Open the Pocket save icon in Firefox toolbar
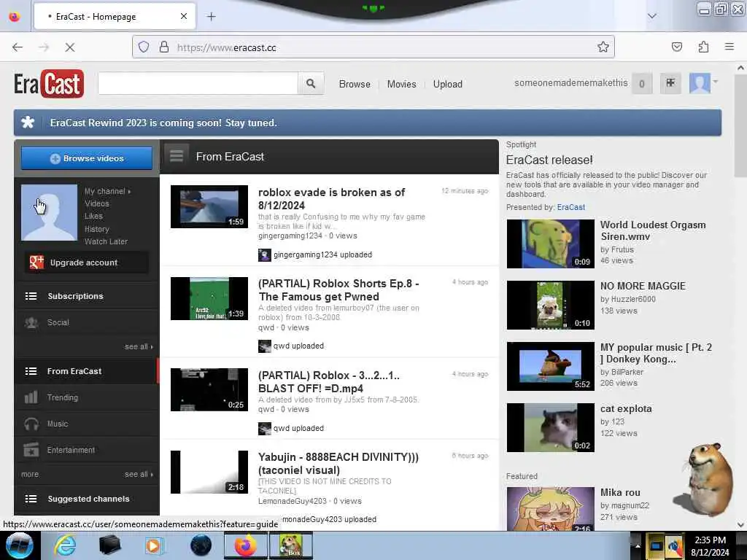Screen dimensions: 747x560 [676, 47]
